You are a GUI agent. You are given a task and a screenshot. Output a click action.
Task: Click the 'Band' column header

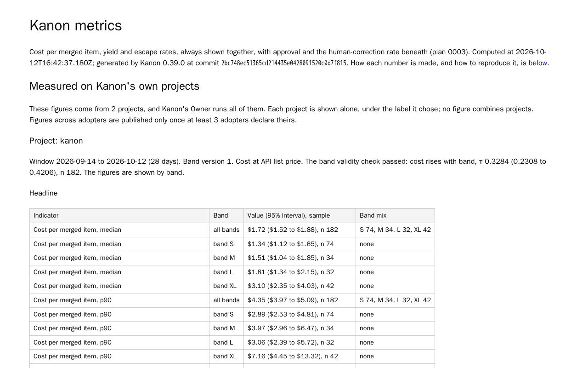(226, 216)
